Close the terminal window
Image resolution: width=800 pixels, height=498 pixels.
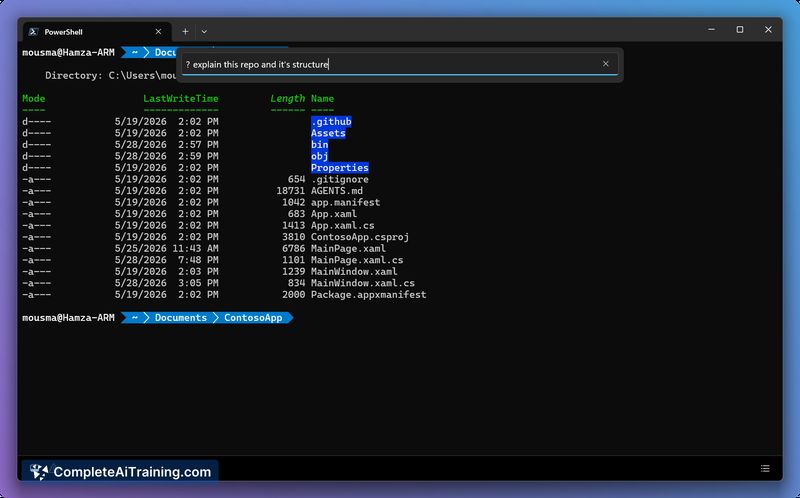point(768,30)
